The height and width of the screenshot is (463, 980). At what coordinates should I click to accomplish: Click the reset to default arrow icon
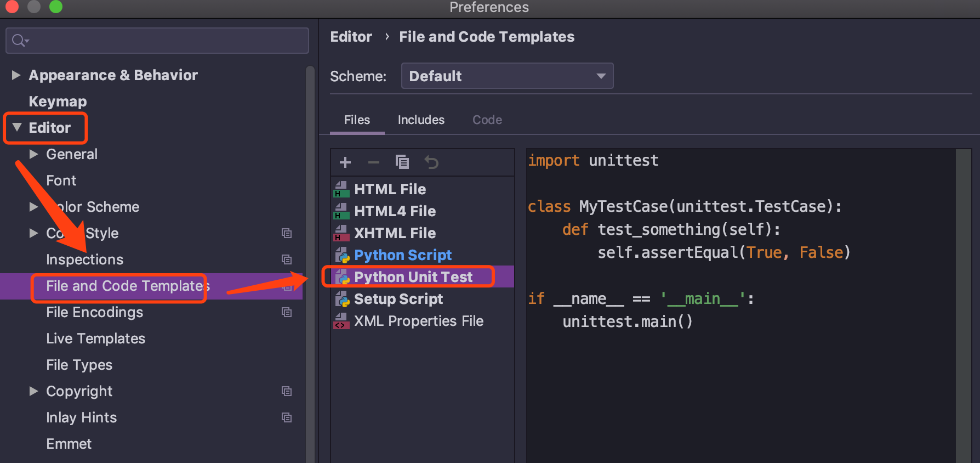[431, 162]
